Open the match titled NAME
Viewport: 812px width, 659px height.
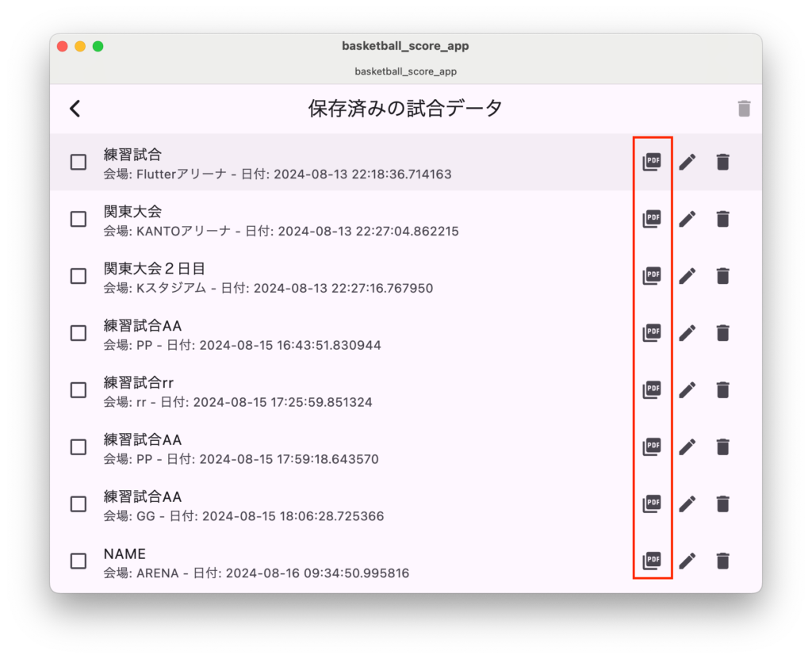tap(124, 554)
